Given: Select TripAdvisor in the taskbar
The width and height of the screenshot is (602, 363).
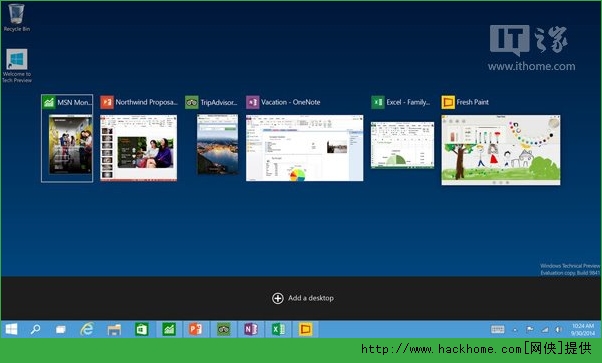Looking at the screenshot, I should tap(223, 329).
